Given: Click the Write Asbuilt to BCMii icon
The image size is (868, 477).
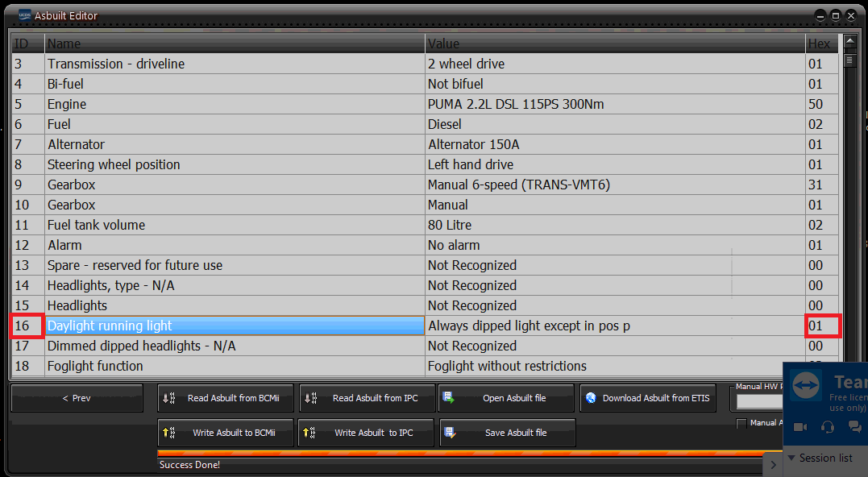Looking at the screenshot, I should click(x=169, y=433).
